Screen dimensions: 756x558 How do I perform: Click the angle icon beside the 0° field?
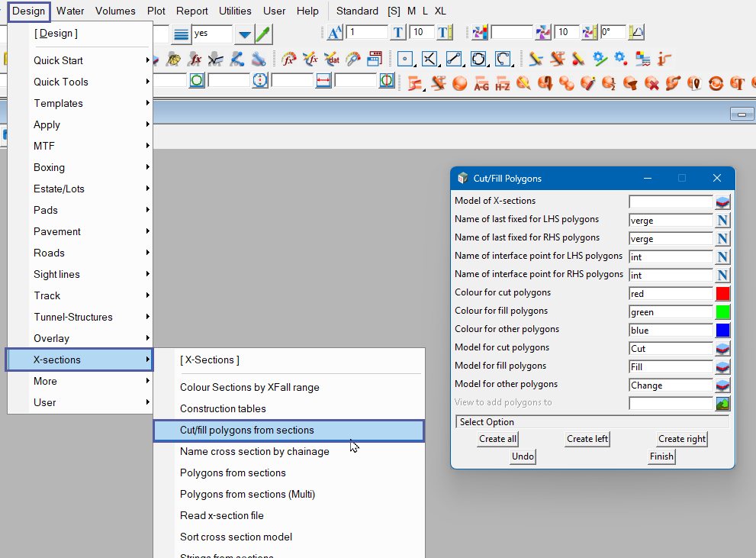pyautogui.click(x=636, y=33)
